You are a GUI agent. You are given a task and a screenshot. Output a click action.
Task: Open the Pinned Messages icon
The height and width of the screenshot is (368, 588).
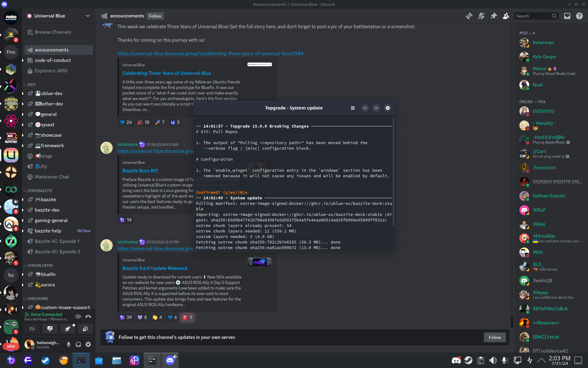(x=494, y=16)
